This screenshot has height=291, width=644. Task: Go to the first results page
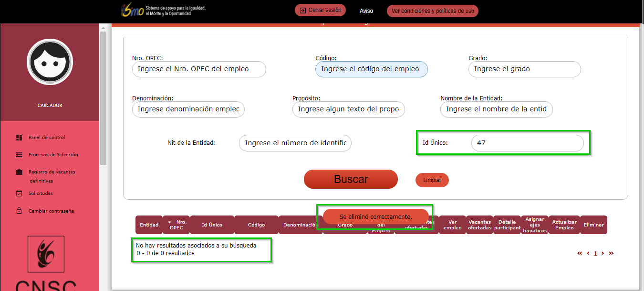(x=580, y=253)
